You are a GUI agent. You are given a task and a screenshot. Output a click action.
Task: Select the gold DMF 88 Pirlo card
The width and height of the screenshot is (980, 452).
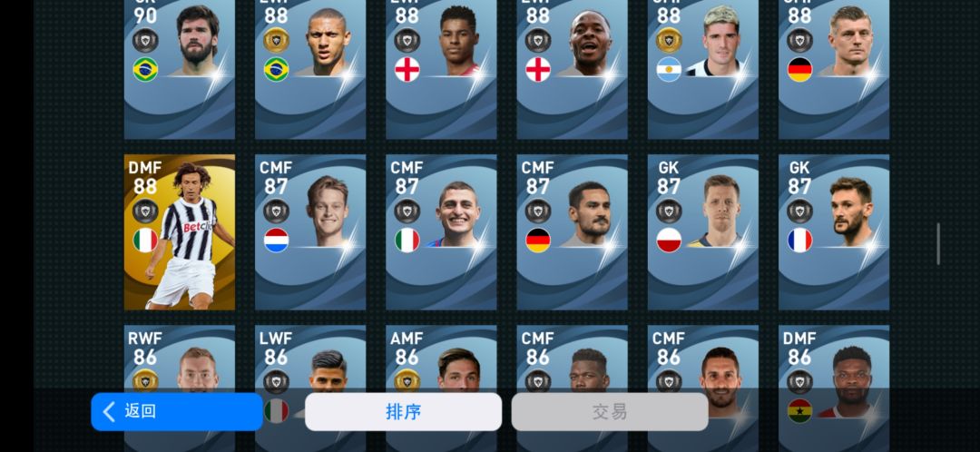pyautogui.click(x=180, y=232)
